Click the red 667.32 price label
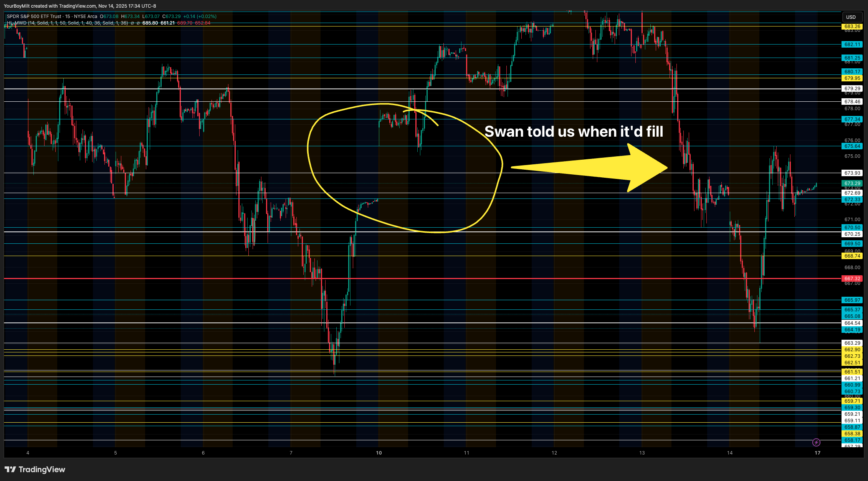868x481 pixels. pyautogui.click(x=852, y=279)
